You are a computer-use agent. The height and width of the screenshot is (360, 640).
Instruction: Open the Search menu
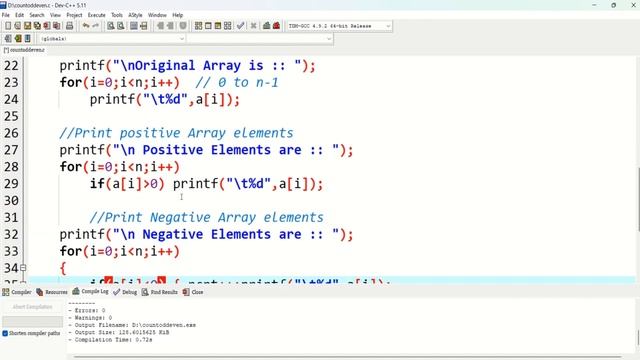37,15
